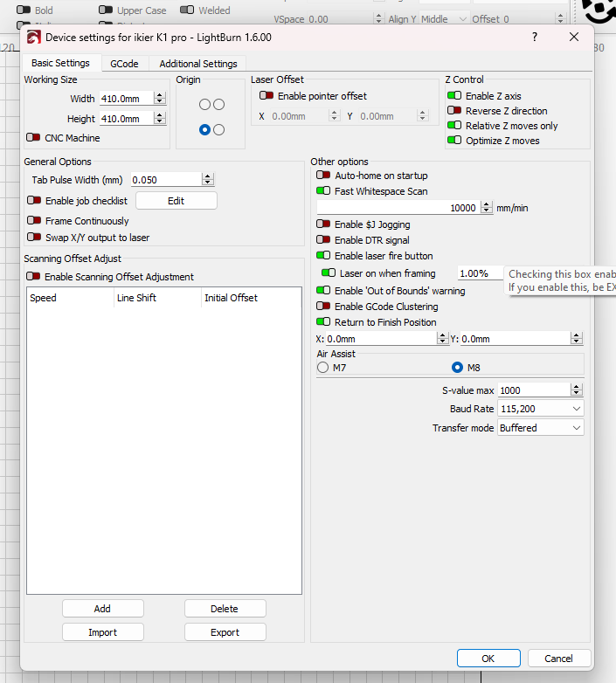
Task: Toggle Reverse Z direction
Action: pyautogui.click(x=454, y=111)
